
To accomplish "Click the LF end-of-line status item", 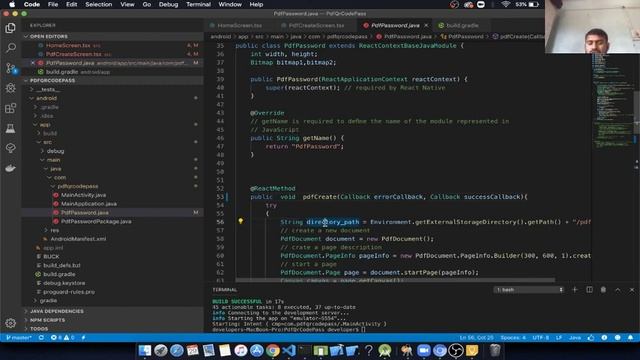I will (x=559, y=338).
